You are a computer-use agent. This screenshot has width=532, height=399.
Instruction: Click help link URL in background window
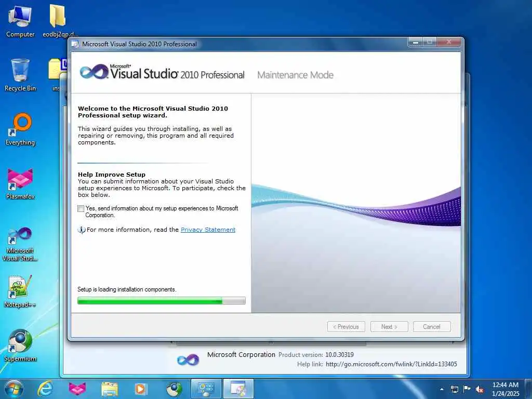[391, 364]
